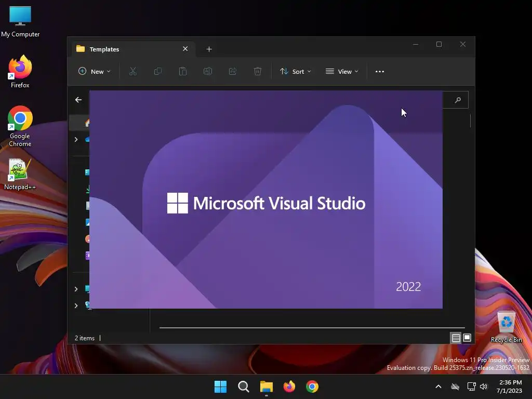Open the View dropdown menu
532x399 pixels.
[342, 71]
